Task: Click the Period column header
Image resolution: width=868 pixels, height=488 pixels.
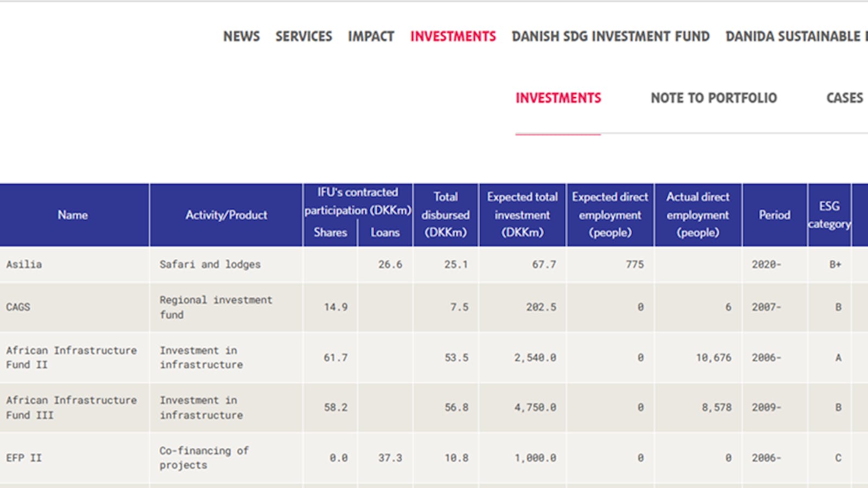Action: [x=774, y=215]
